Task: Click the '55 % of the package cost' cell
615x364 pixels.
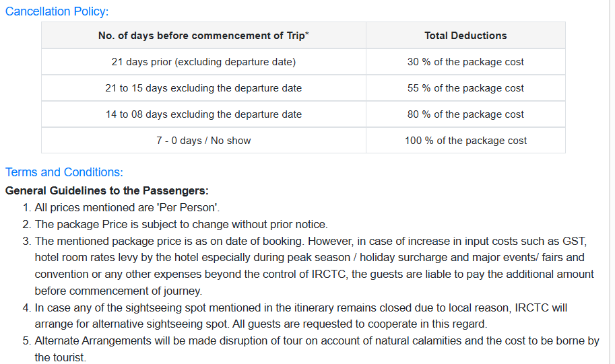Action: pos(465,88)
